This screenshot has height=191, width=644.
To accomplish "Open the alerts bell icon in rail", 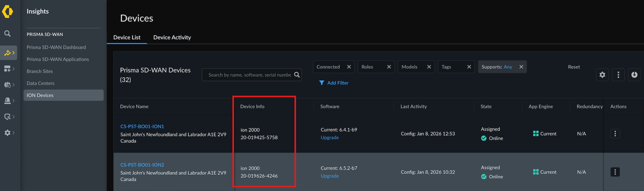I will click(x=8, y=101).
